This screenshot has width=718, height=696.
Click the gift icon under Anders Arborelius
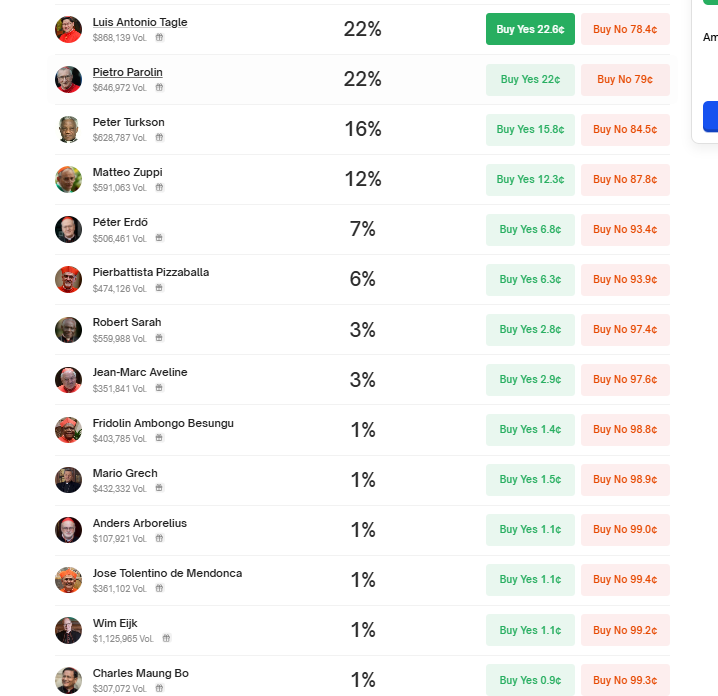pyautogui.click(x=159, y=538)
